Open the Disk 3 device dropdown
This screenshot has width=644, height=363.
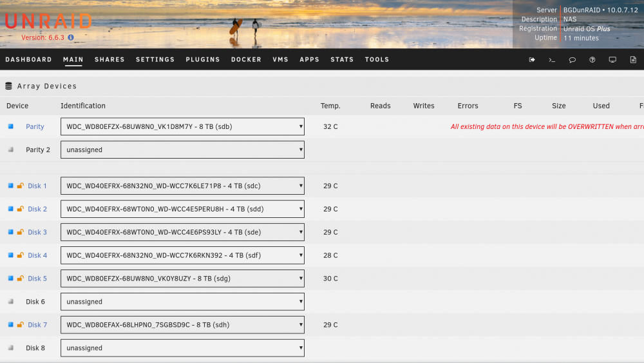tap(182, 232)
